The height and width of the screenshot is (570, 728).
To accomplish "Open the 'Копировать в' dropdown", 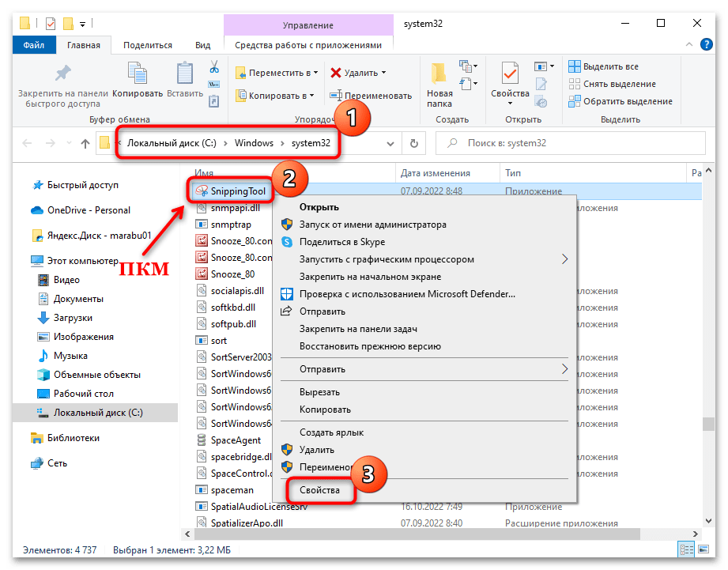I will click(x=276, y=96).
